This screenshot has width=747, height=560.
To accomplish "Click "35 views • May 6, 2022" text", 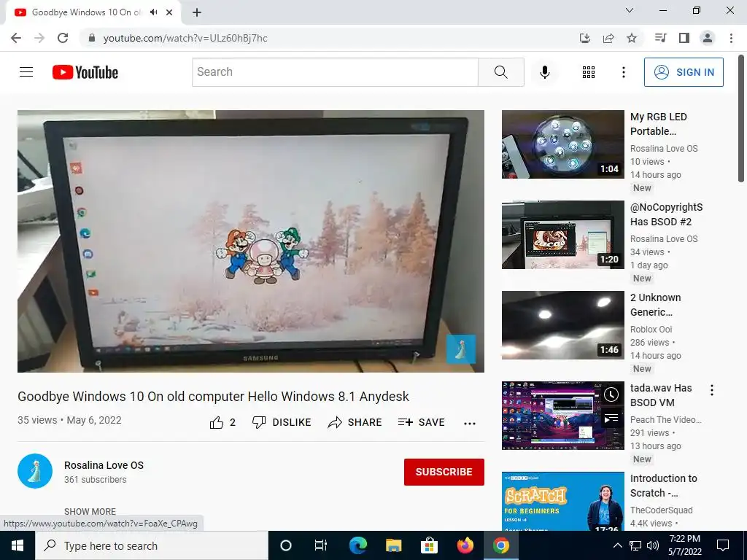I will [x=69, y=420].
